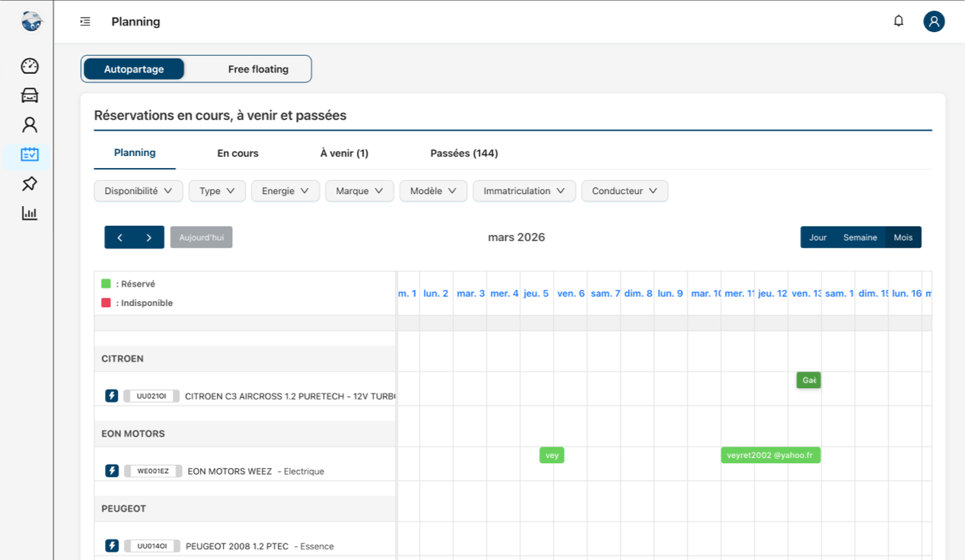This screenshot has width=965, height=560.
Task: Open the planning calendar icon in sidebar
Action: point(30,154)
